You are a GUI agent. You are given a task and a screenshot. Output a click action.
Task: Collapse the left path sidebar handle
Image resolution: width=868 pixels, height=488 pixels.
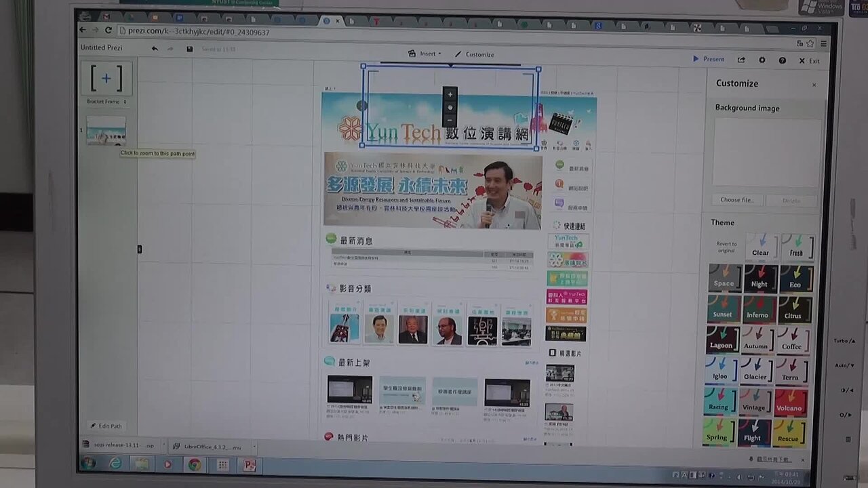pyautogui.click(x=140, y=249)
